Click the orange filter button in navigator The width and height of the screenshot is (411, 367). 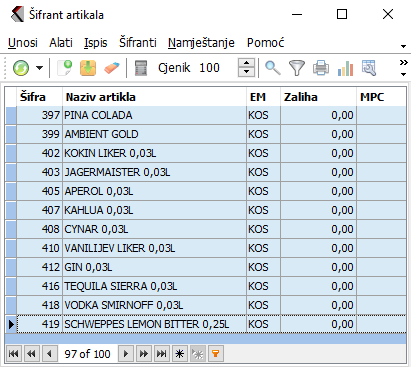pos(215,354)
